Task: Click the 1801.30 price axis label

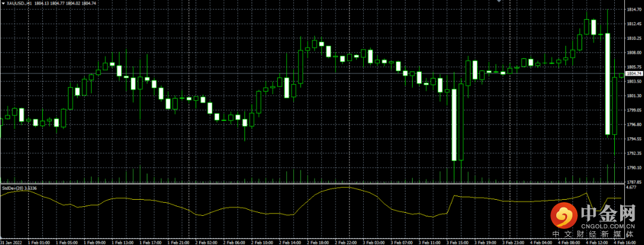Action: point(635,95)
